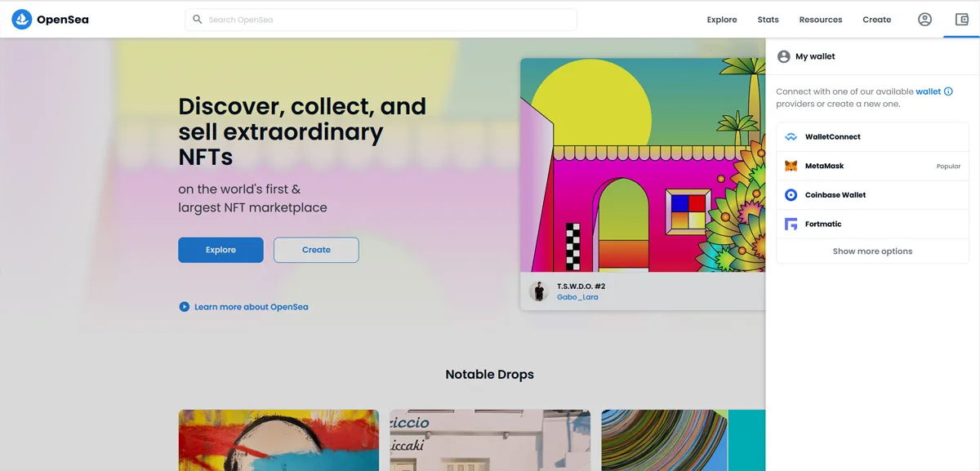Click the play icon beside Learn more

pyautogui.click(x=184, y=307)
